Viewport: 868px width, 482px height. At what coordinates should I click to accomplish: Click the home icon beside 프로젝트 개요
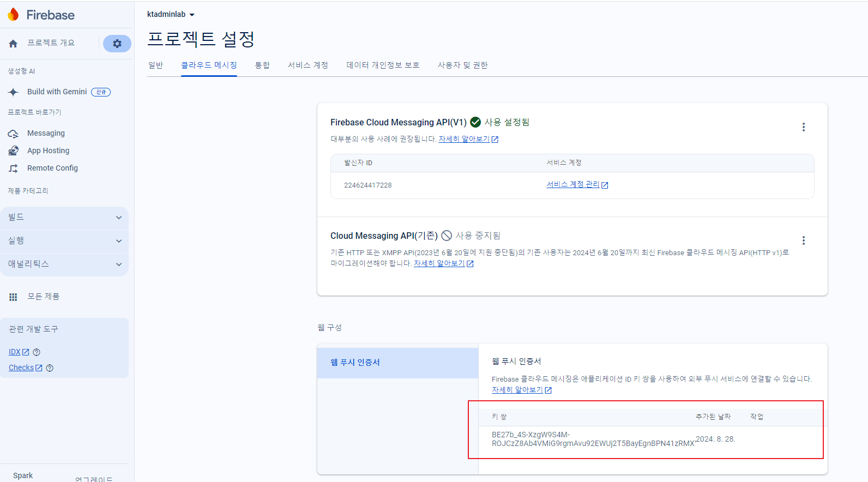(13, 44)
